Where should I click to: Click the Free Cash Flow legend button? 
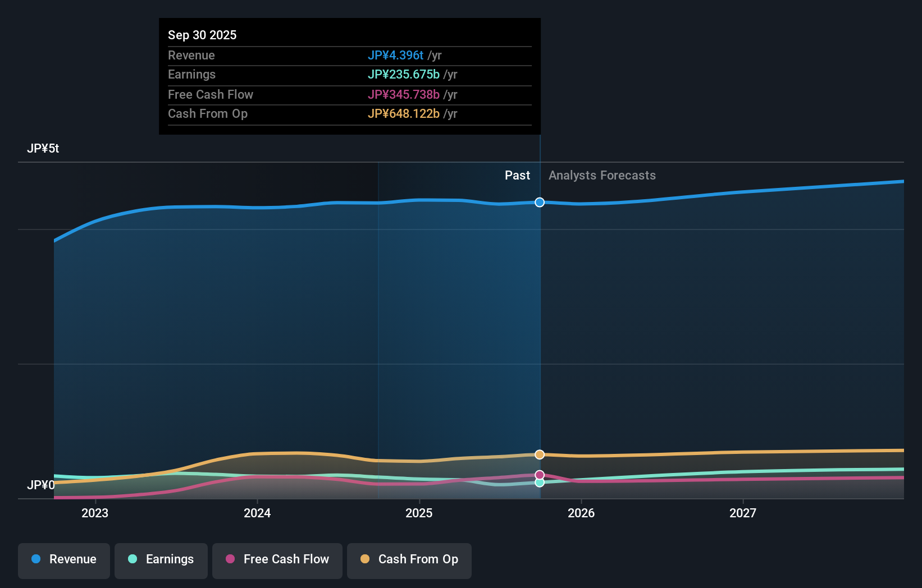(277, 560)
